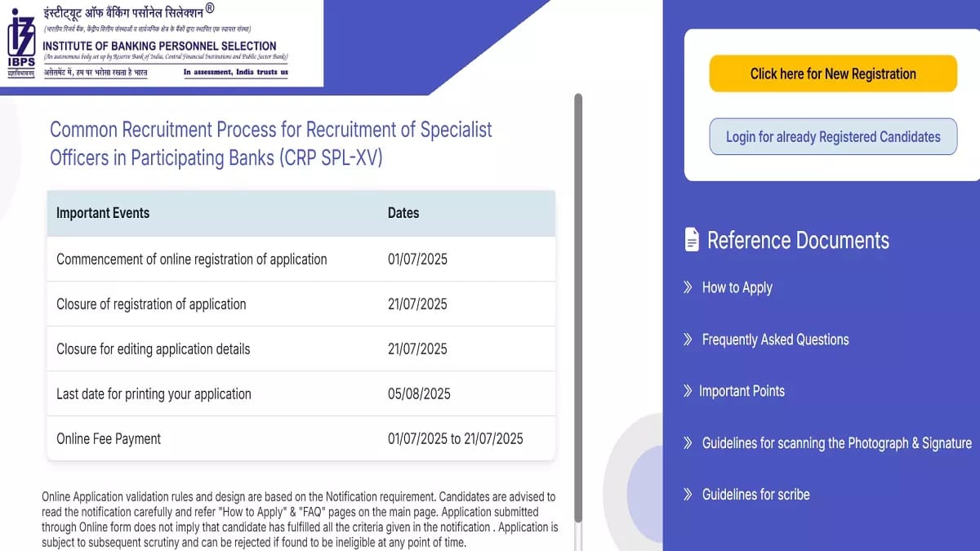
Task: Click chevron icon beside How to Apply
Action: (688, 287)
